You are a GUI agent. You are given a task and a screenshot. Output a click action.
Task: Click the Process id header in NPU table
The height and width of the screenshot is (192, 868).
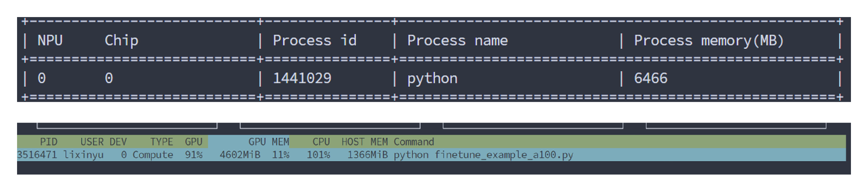tap(315, 41)
